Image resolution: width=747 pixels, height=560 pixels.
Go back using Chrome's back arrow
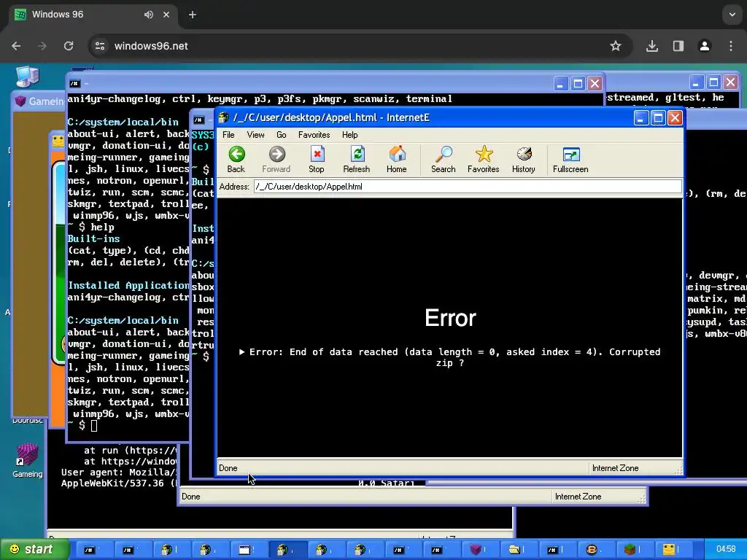tap(16, 46)
